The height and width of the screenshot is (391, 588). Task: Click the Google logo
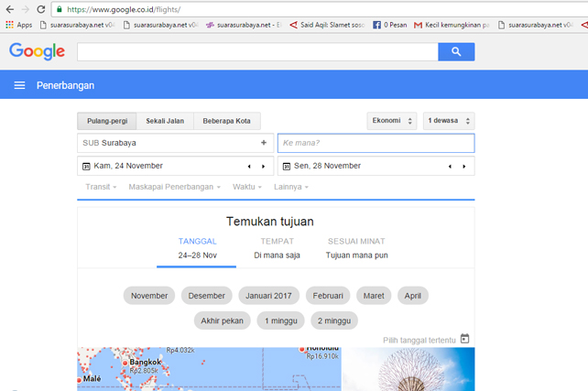pos(37,51)
